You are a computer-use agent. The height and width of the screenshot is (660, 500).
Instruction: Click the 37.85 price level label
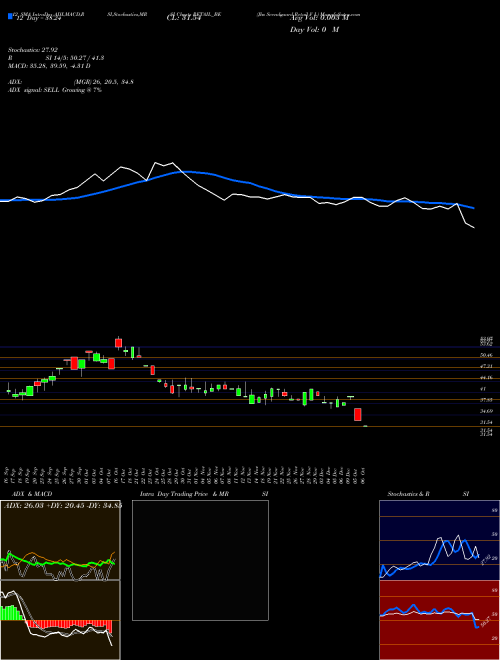coord(486,399)
